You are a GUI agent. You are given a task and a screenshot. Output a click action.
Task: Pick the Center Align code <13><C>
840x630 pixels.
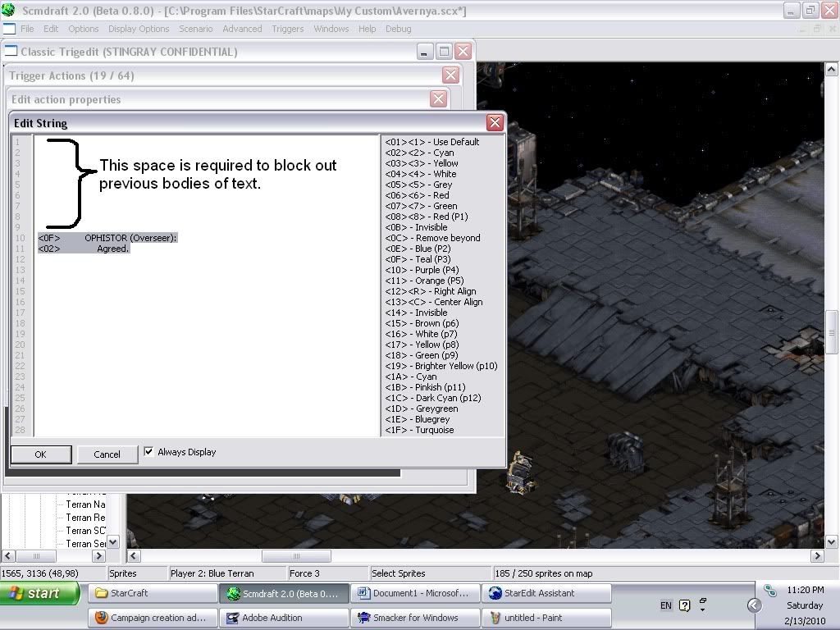pos(433,302)
